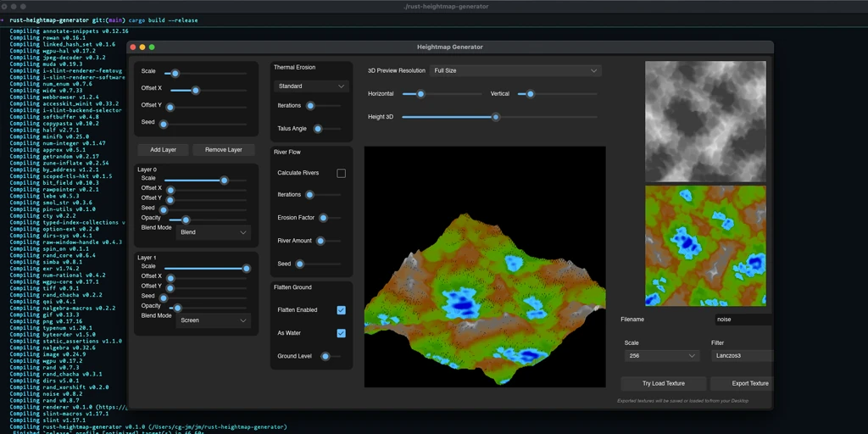
Task: Minimize the Heightmap Generator window
Action: pos(142,47)
